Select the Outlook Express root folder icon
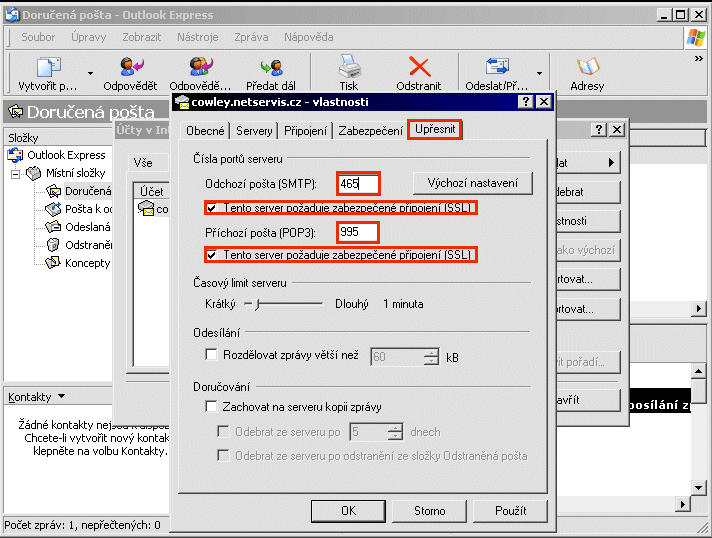 click(x=15, y=155)
